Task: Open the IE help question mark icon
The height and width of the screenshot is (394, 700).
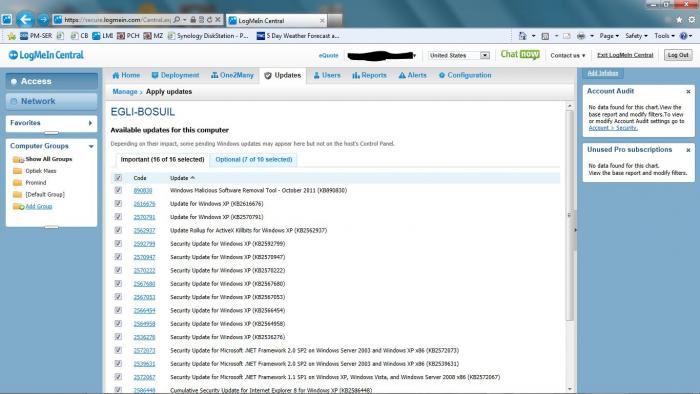Action: pos(683,36)
